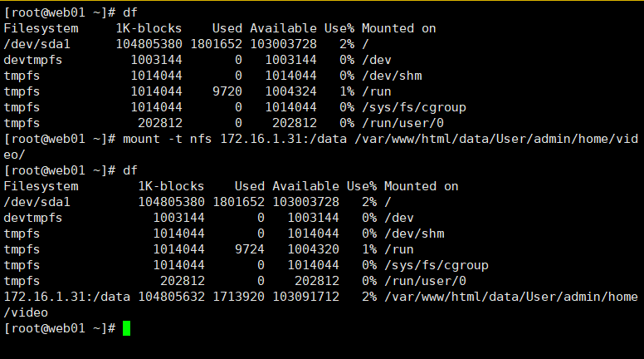Click the word "mount" at the prompt
Screen dimensions: 644x359
pos(141,139)
